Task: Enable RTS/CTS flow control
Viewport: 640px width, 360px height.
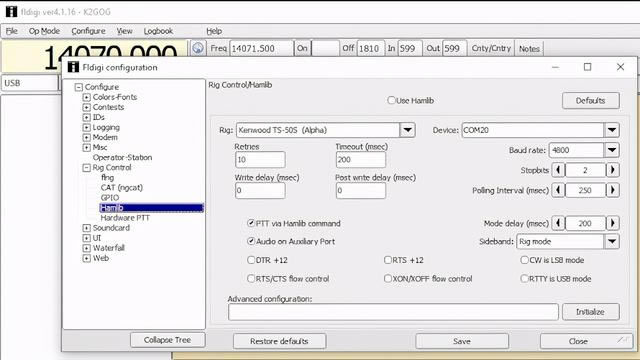Action: tap(251, 279)
